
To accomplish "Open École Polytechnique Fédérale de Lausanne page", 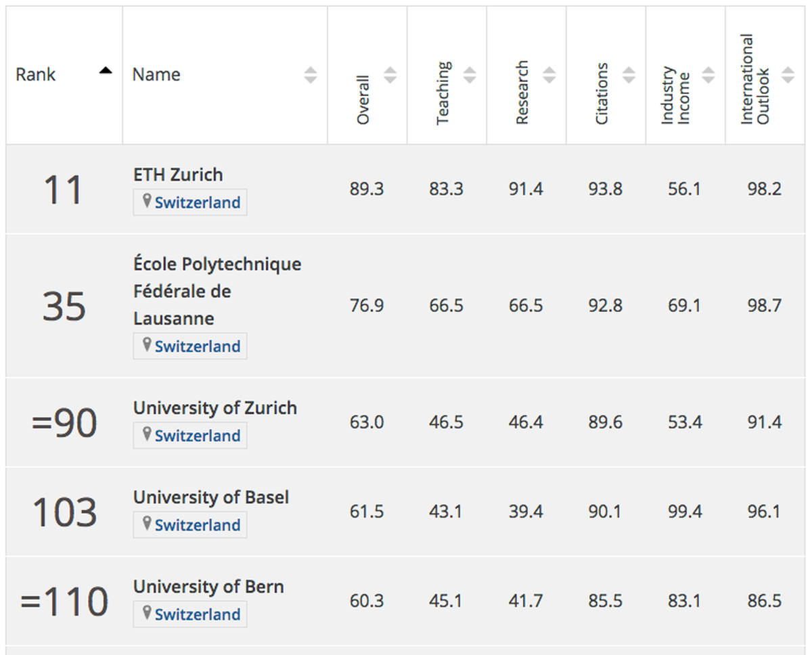I will point(217,291).
